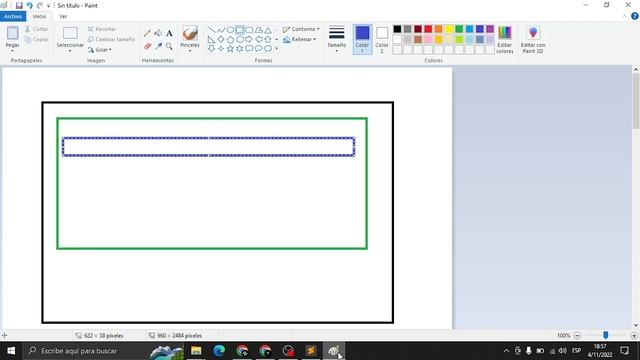
Task: Open the notification center icon
Action: (x=624, y=351)
